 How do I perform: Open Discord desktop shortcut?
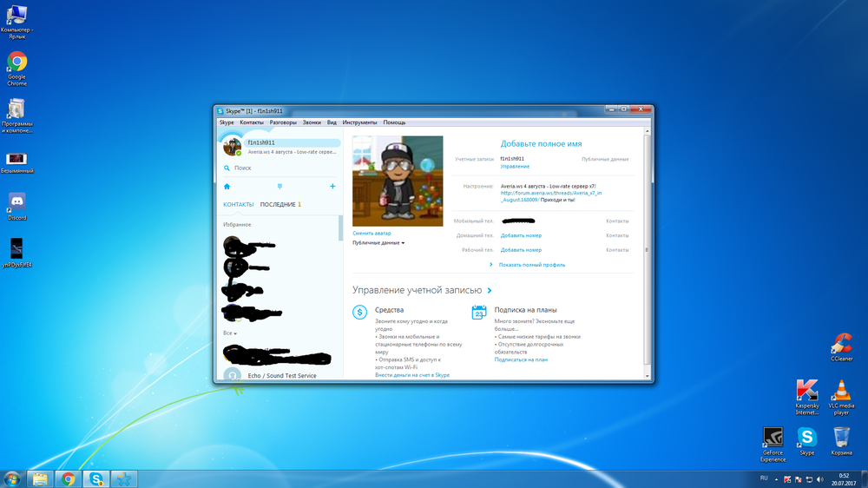coord(16,206)
